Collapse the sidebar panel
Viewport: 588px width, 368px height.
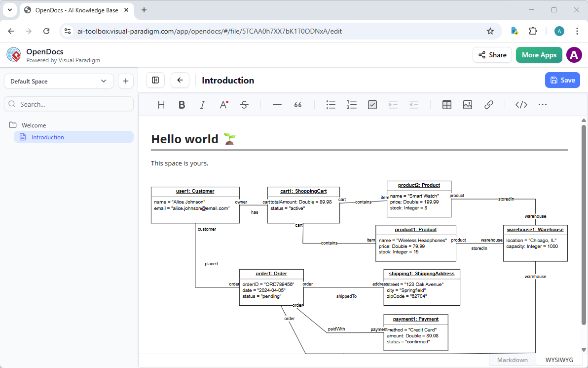coord(155,80)
